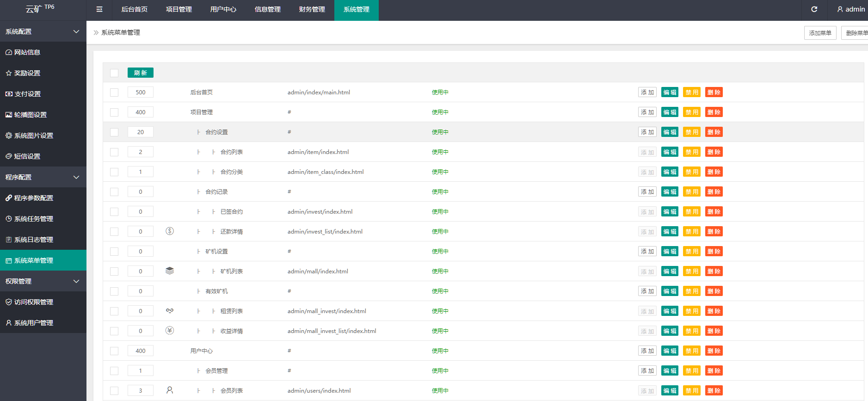
Task: Click the user icon in 会员列表 row
Action: click(170, 390)
